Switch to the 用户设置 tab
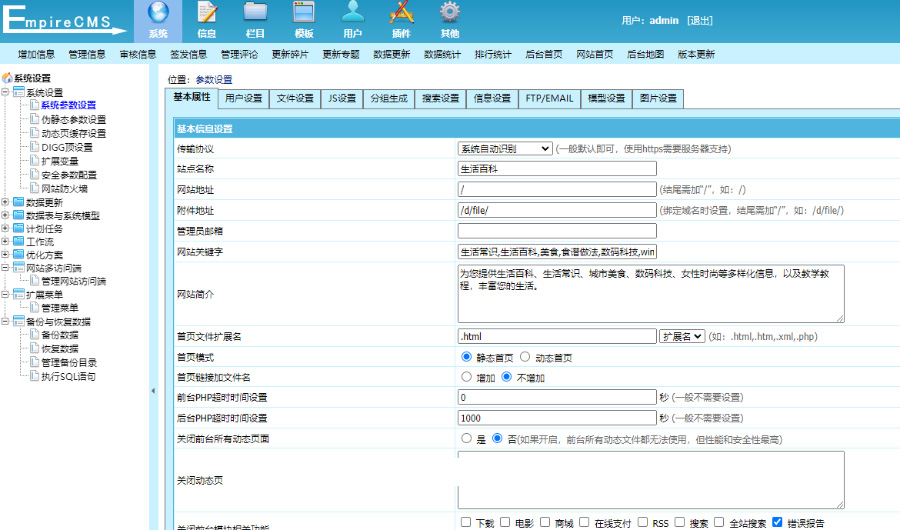 243,98
